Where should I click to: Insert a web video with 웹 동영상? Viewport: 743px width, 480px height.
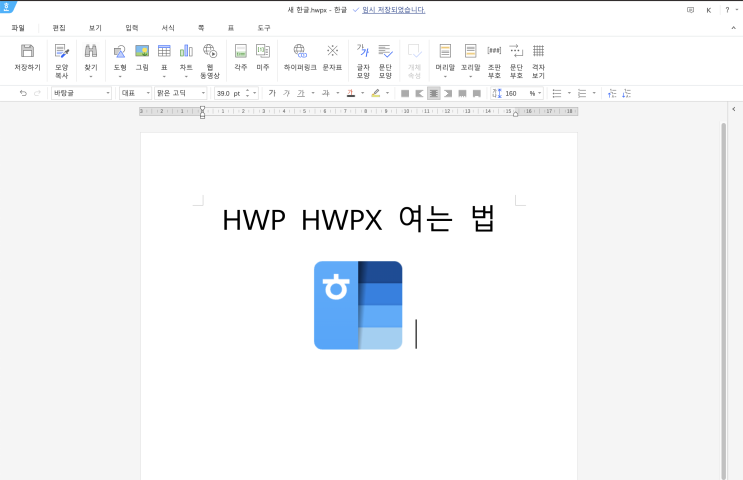[x=209, y=61]
